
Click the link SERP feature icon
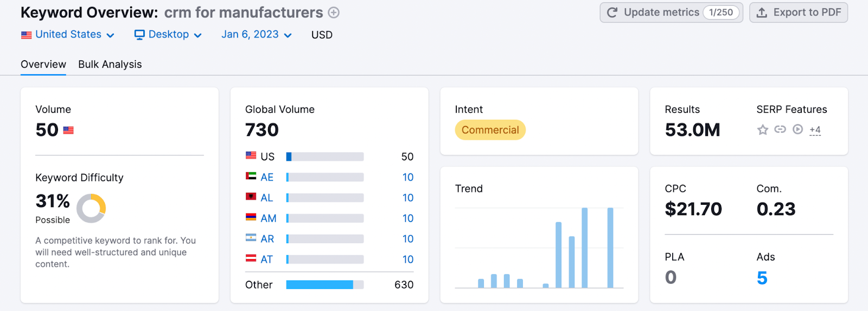tap(780, 129)
